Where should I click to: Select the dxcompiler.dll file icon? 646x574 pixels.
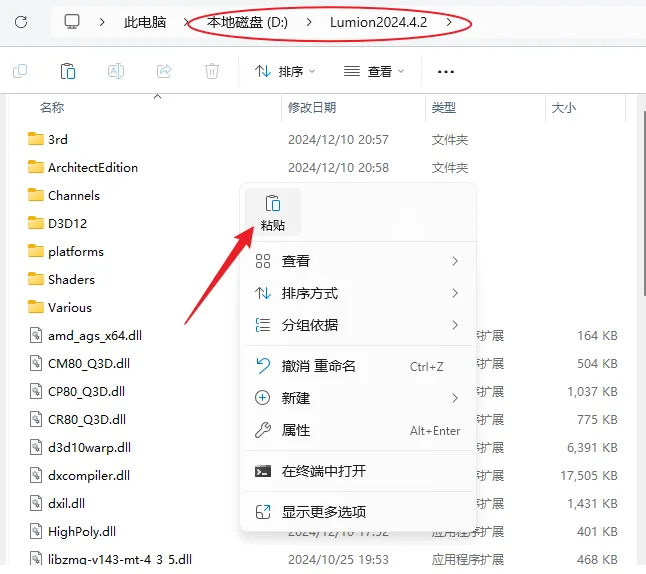coord(36,475)
